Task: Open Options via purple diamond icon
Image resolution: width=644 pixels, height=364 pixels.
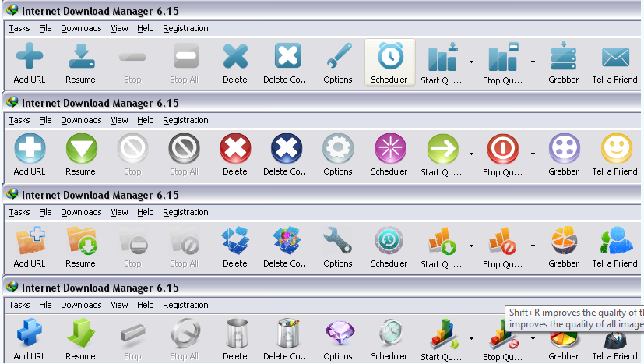Action: click(x=340, y=333)
